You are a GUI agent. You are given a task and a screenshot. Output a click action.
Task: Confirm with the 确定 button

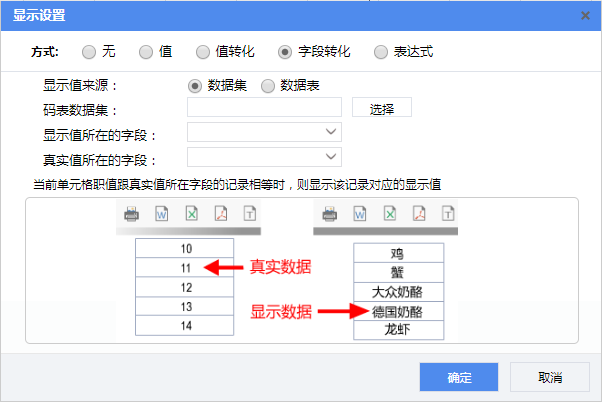(x=459, y=377)
